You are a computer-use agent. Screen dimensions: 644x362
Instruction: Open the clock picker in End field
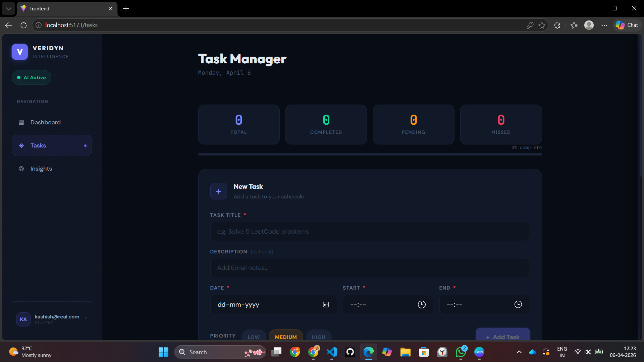tap(518, 305)
